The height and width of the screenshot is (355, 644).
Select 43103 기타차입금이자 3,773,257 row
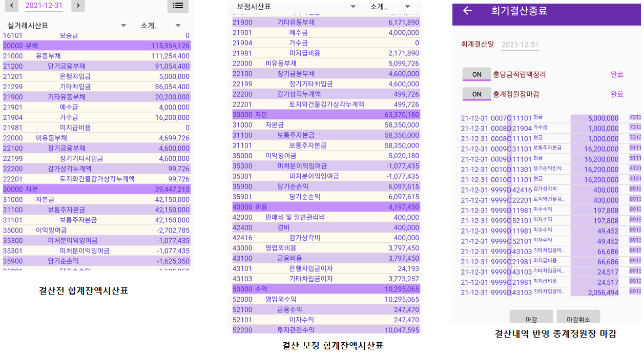tap(326, 279)
